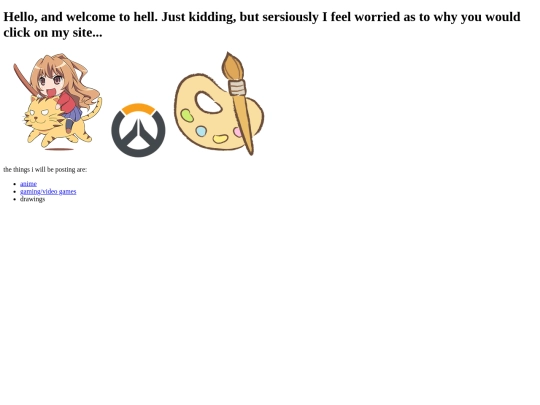Click the drawings list item

(32, 199)
